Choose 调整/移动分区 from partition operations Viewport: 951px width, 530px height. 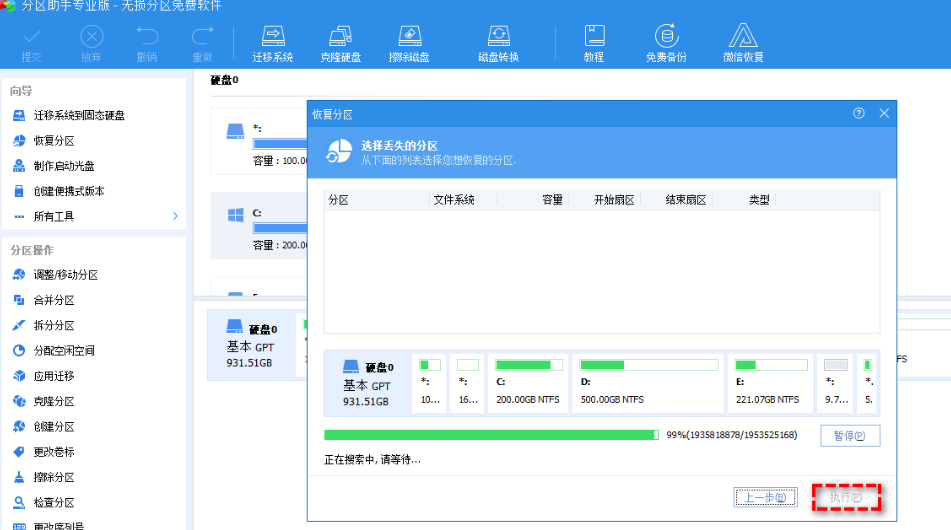pos(65,275)
